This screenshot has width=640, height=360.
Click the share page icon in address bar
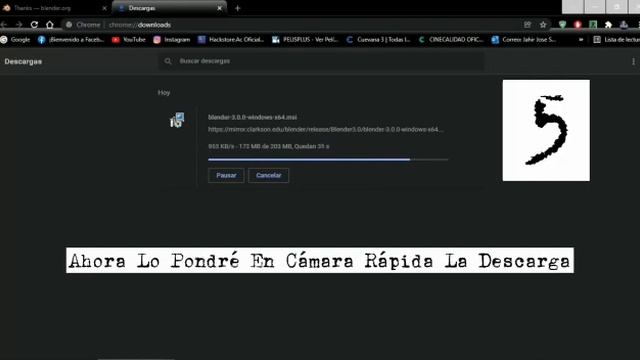tap(527, 24)
